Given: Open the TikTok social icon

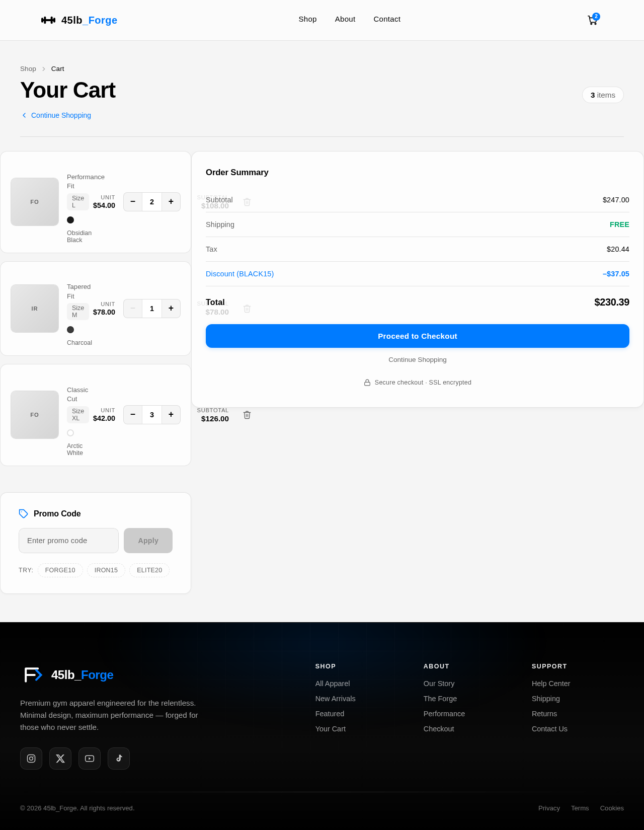Looking at the screenshot, I should [119, 759].
